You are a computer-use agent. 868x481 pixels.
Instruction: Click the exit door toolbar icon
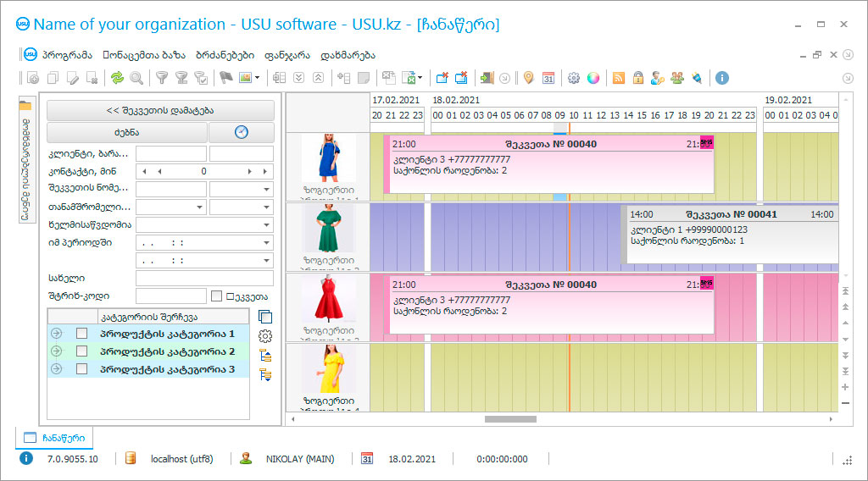487,78
